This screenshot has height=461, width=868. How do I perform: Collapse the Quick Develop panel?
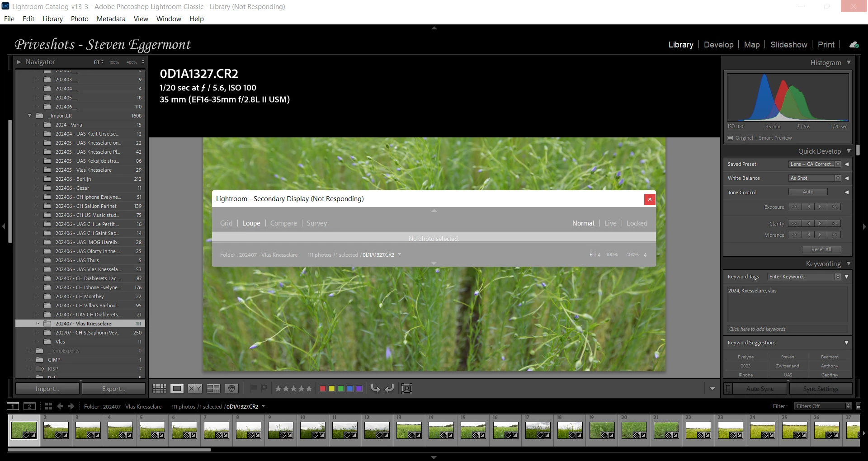coord(849,151)
